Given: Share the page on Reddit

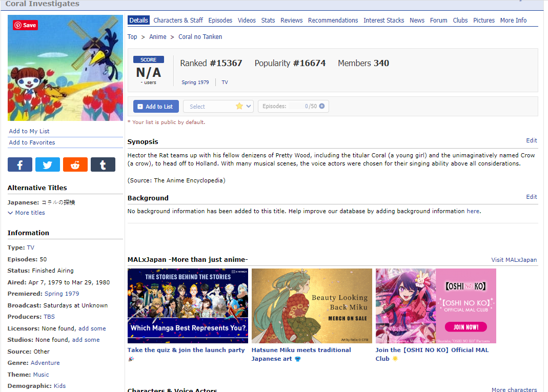Looking at the screenshot, I should click(x=75, y=164).
